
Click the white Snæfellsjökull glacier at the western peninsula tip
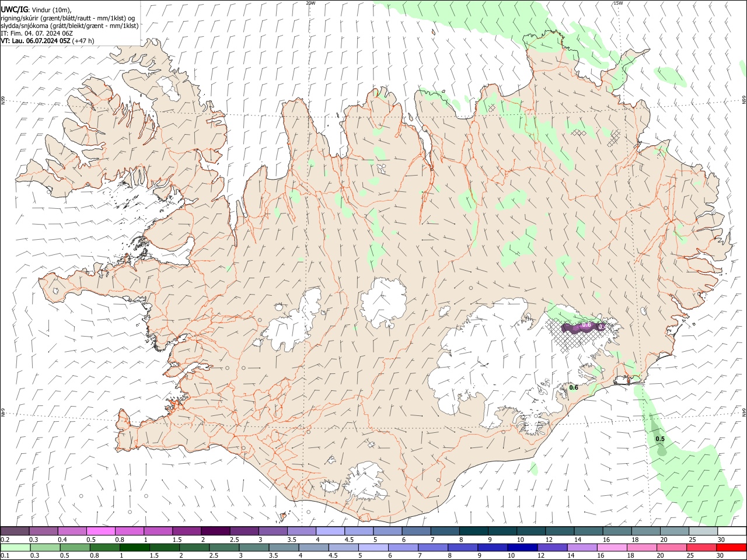57,290
